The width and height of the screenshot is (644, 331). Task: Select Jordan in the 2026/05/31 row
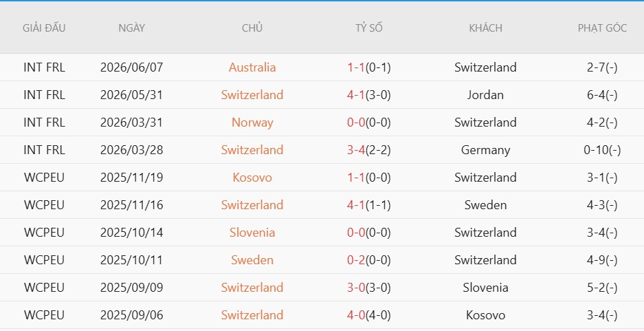485,94
